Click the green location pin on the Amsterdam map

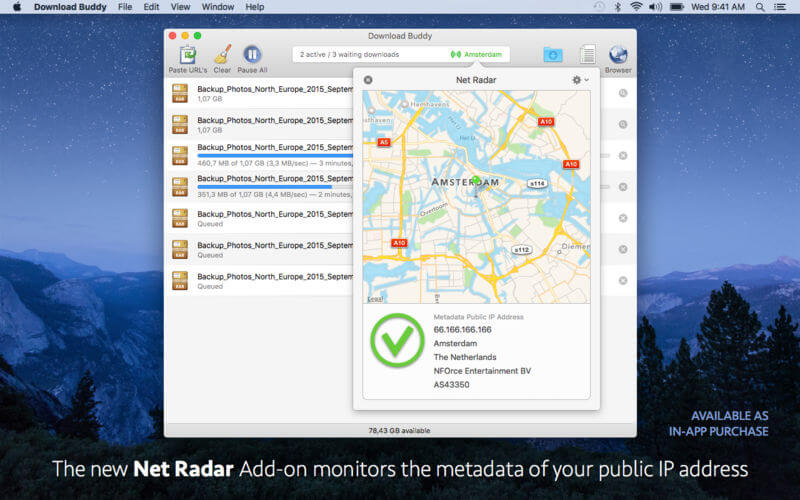pyautogui.click(x=476, y=180)
